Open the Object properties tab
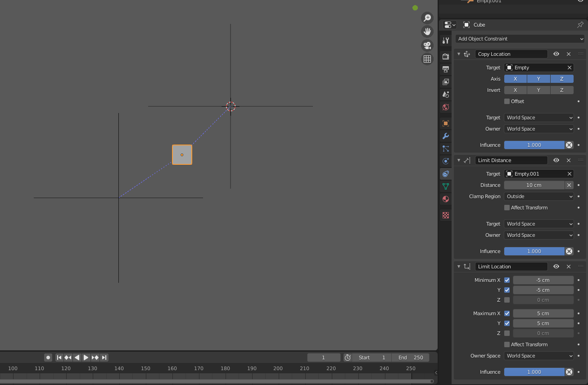 (446, 123)
